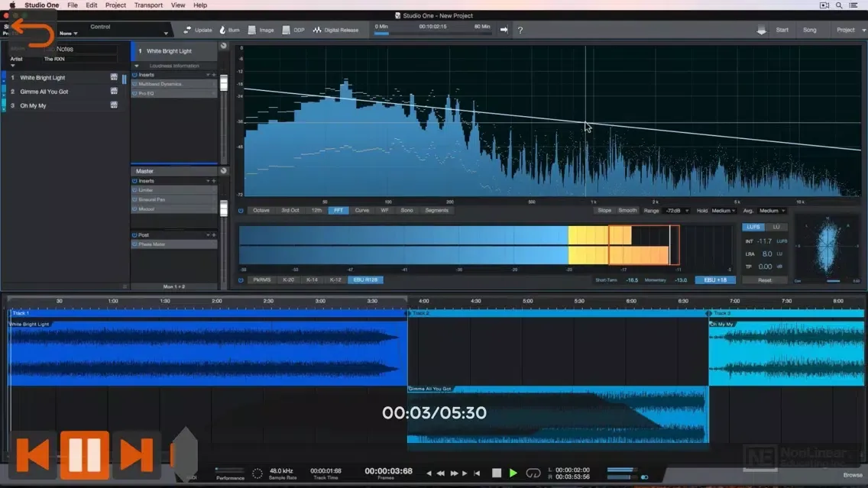Click the mixer download icon near Start
Screen dimensions: 868x488
tap(762, 31)
